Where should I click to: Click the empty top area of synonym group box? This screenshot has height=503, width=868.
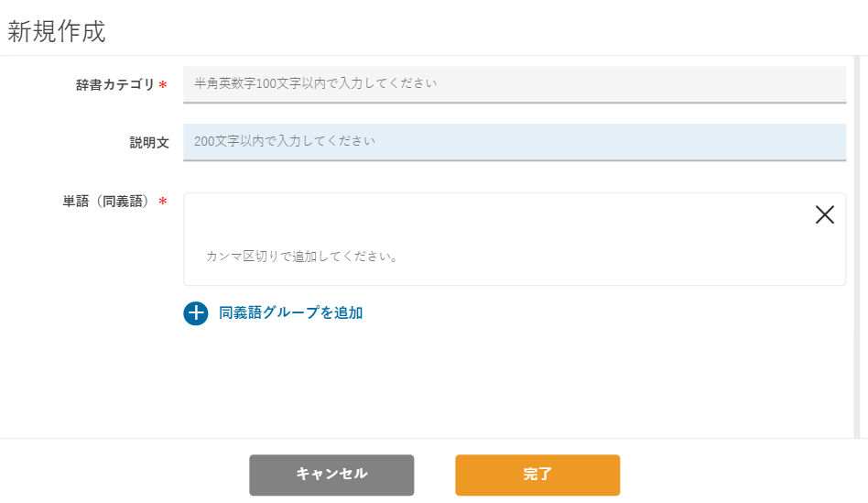(x=498, y=215)
